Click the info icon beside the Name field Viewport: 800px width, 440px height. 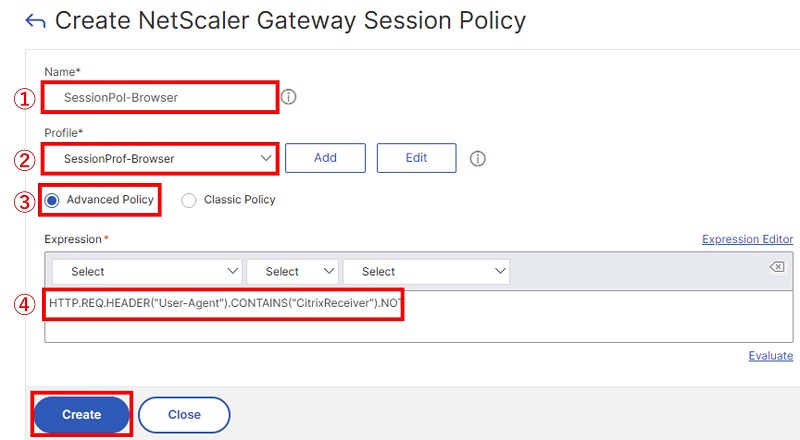point(288,97)
